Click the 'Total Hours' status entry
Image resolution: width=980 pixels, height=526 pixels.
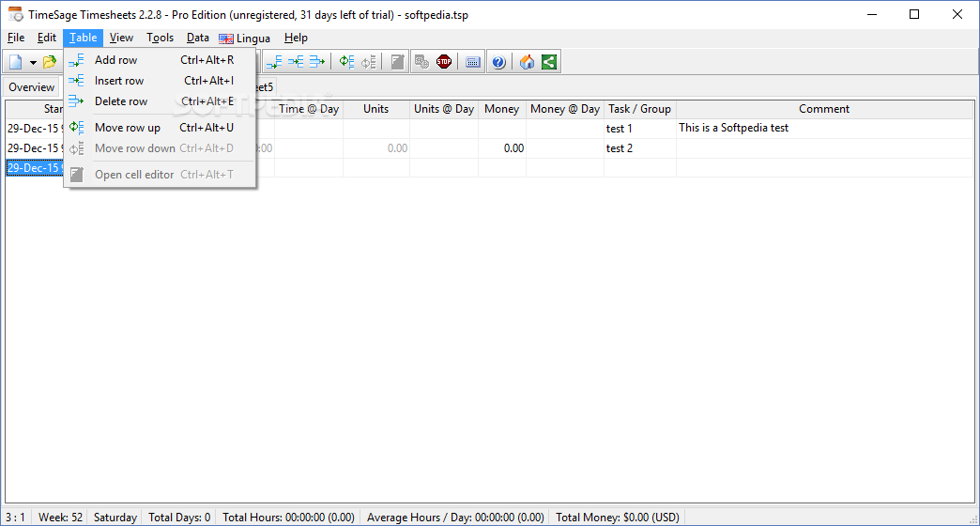tap(289, 518)
